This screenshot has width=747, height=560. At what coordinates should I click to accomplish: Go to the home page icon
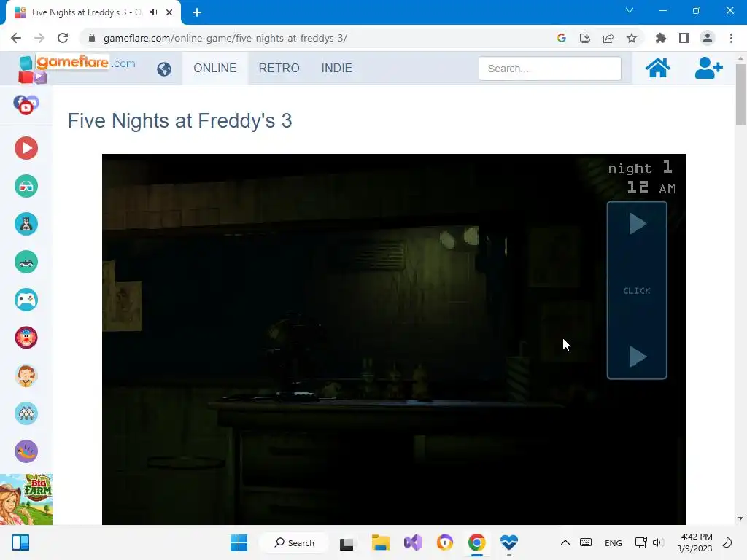[657, 68]
